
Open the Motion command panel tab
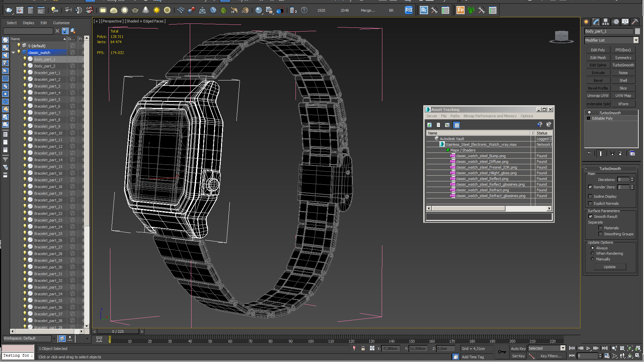coord(616,22)
